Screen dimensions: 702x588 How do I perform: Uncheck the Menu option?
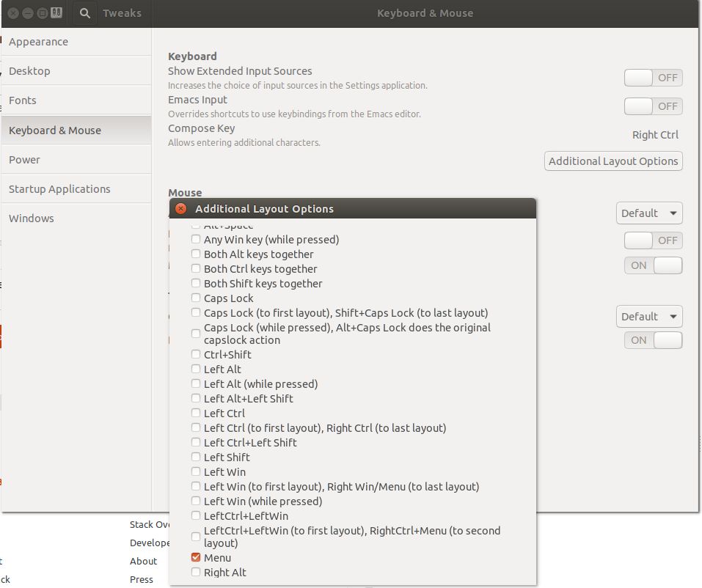[x=196, y=557]
